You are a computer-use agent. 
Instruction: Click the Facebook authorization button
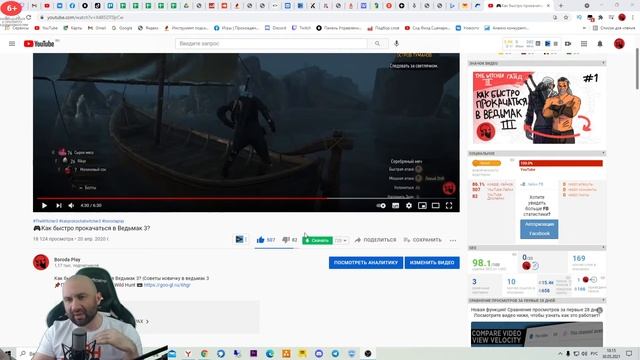click(539, 229)
